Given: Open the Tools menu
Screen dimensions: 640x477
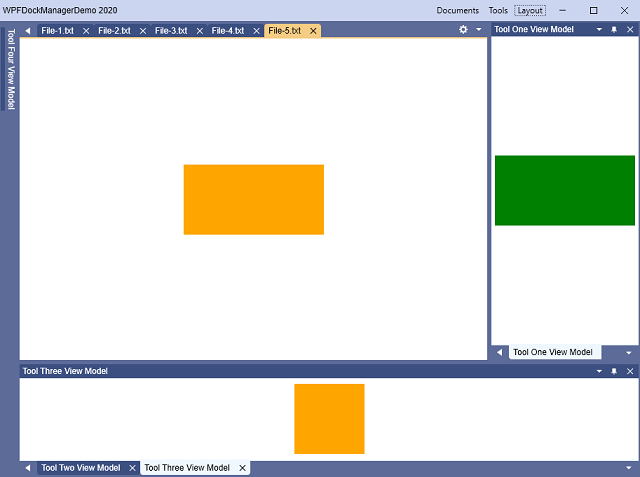Looking at the screenshot, I should pyautogui.click(x=498, y=11).
